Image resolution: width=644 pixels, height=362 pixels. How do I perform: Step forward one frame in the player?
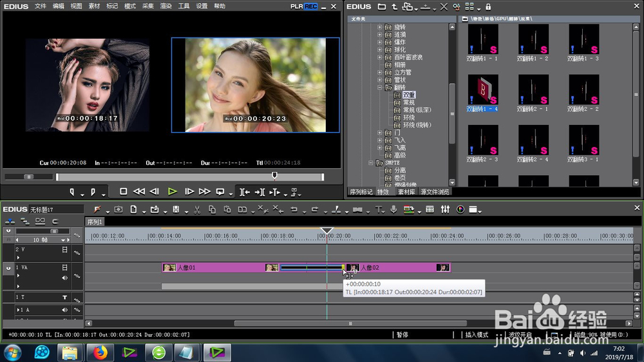coord(189,191)
